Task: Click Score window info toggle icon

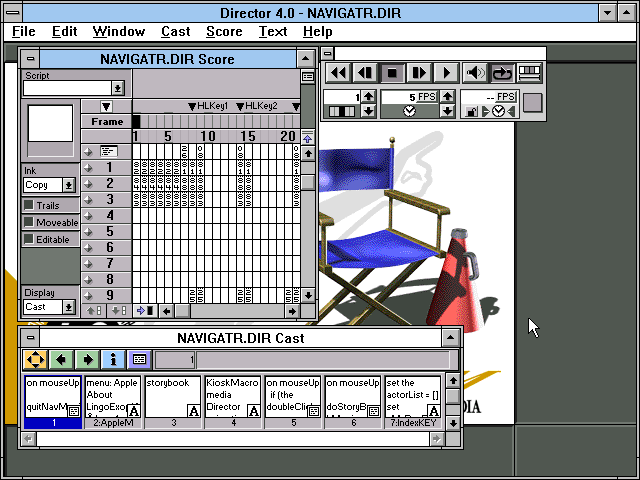Action: click(x=308, y=76)
